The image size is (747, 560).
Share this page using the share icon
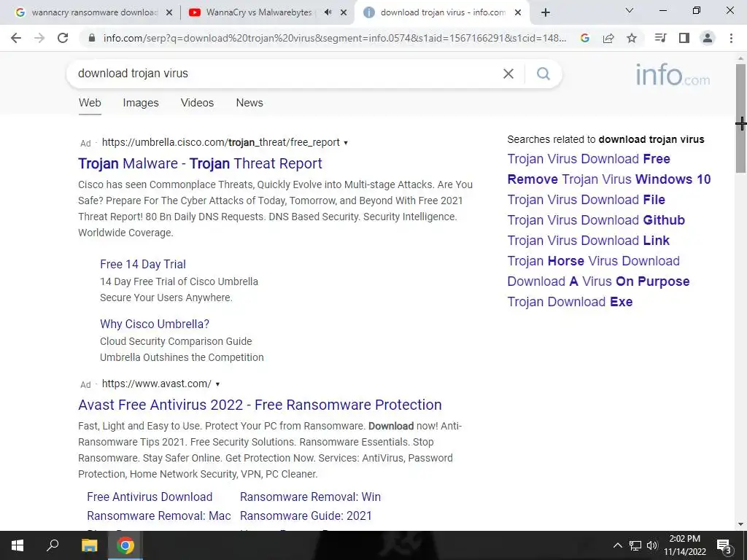(608, 38)
